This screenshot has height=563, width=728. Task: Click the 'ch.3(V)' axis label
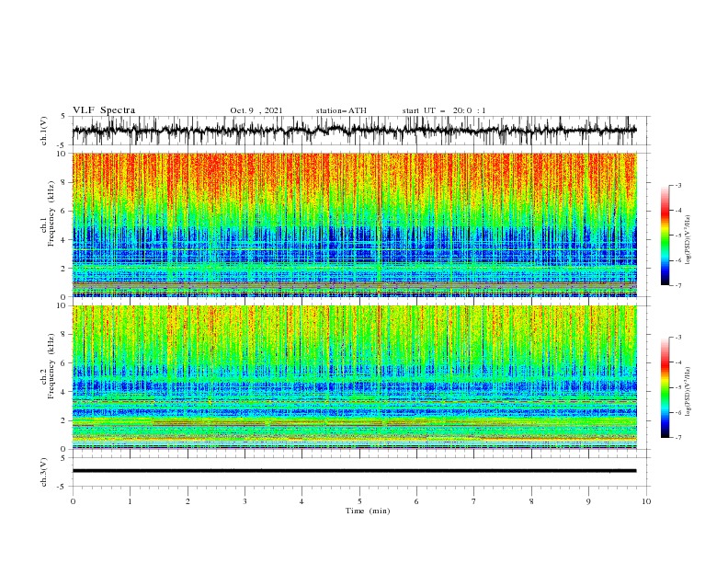coord(44,472)
